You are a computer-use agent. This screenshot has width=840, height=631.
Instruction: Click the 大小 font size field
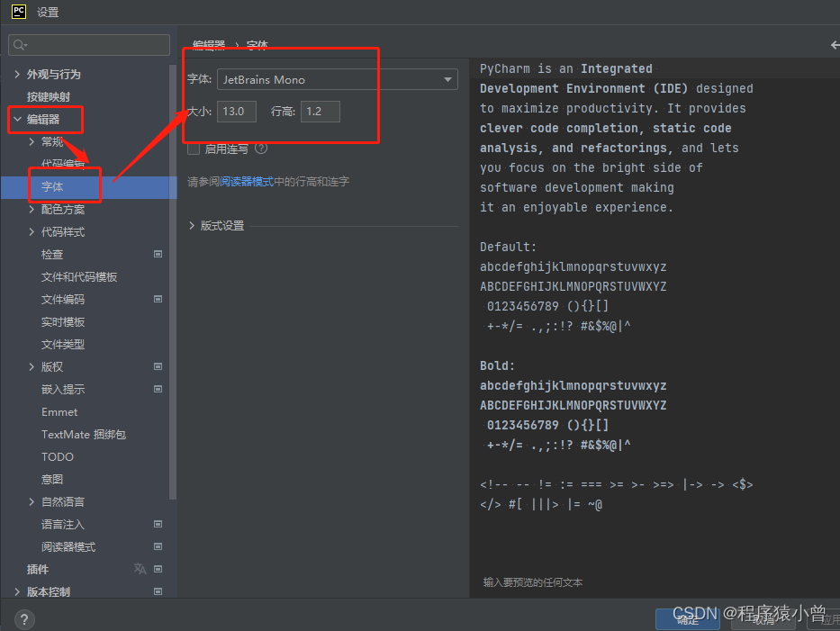point(236,111)
